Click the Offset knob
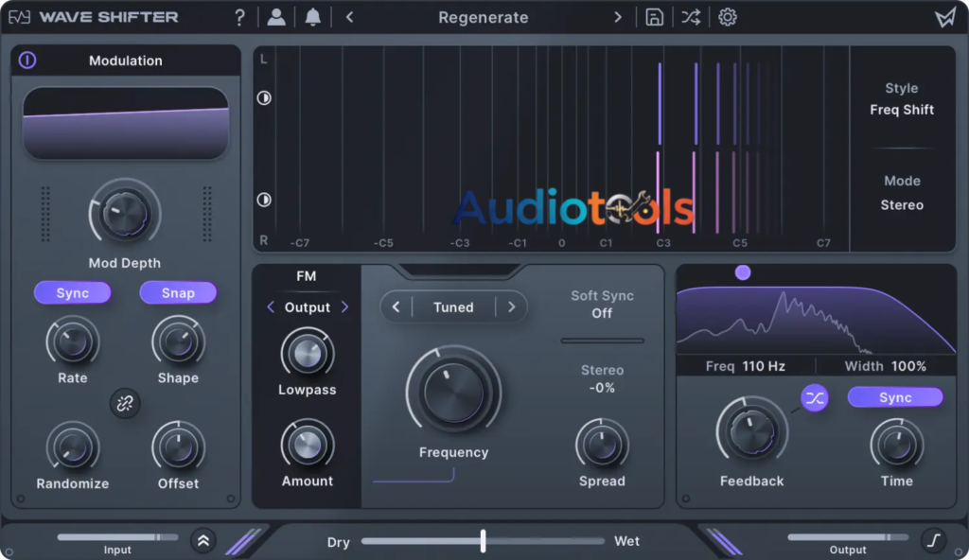Image resolution: width=969 pixels, height=560 pixels. 178,447
